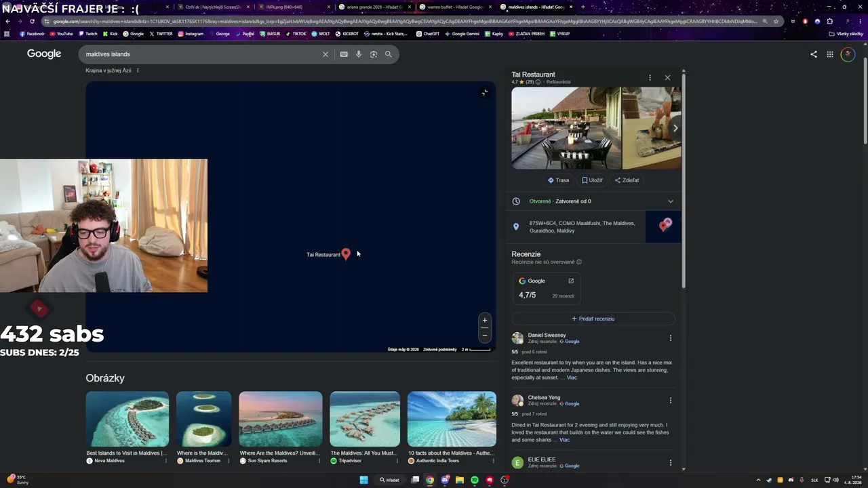Zoom out on the map
The height and width of the screenshot is (488, 868).
pyautogui.click(x=484, y=335)
